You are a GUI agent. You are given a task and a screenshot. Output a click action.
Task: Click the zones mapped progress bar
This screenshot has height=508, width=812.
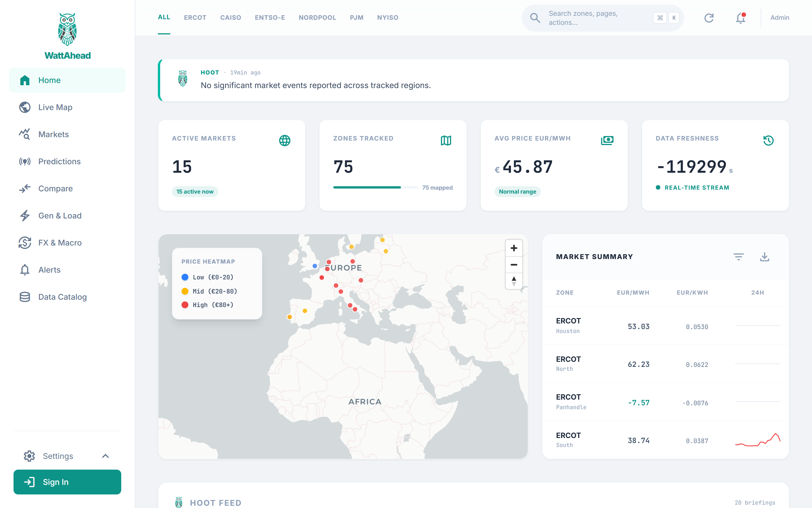click(376, 187)
